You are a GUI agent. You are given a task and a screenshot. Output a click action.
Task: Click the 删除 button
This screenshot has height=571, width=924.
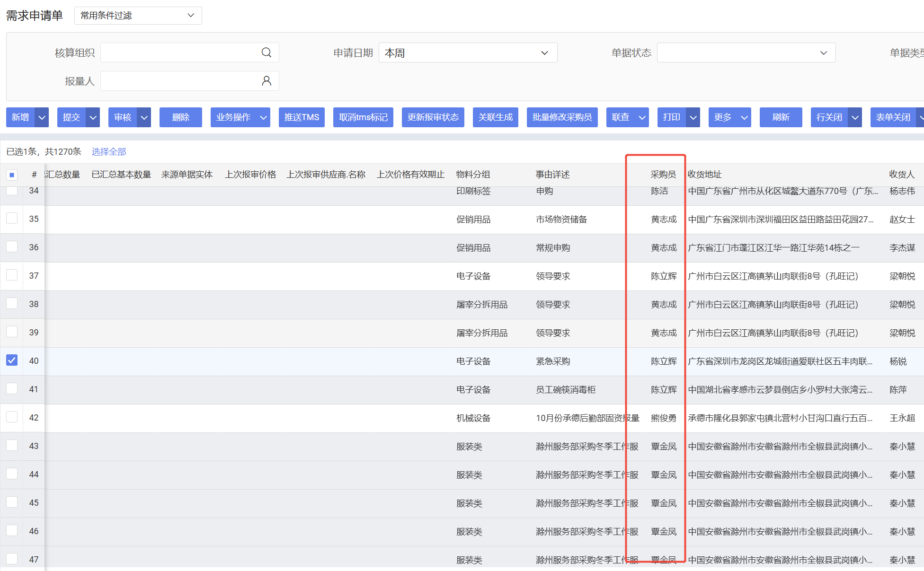[180, 117]
